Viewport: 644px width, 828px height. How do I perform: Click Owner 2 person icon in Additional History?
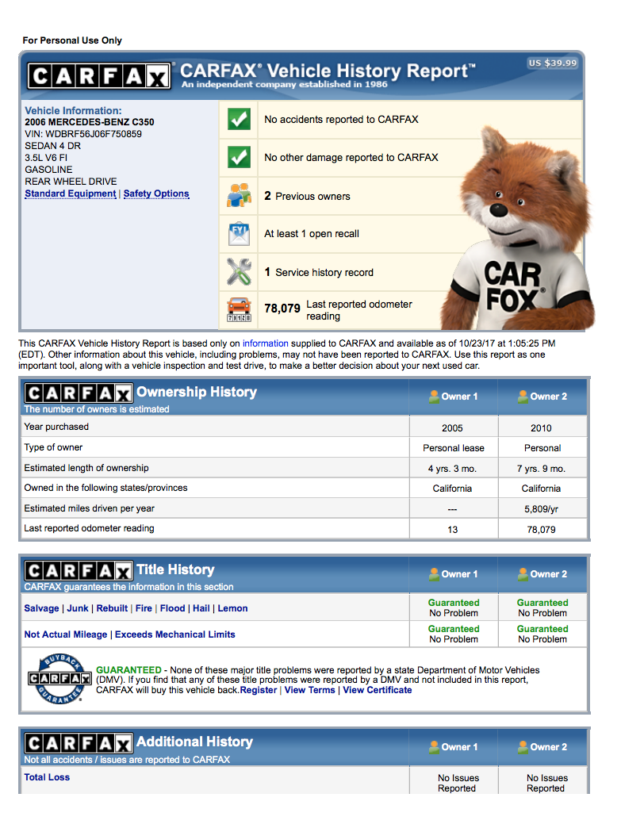click(x=523, y=747)
